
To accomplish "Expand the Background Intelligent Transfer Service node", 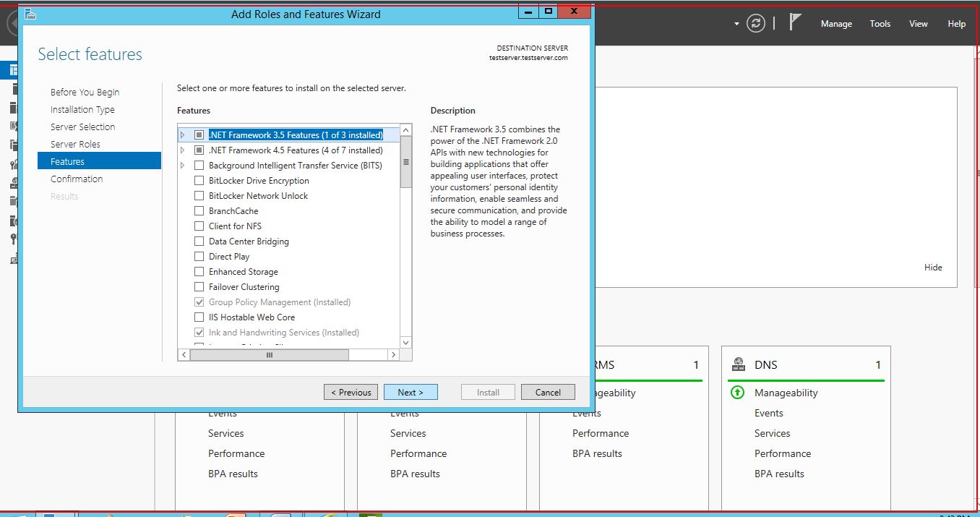I will click(x=183, y=166).
